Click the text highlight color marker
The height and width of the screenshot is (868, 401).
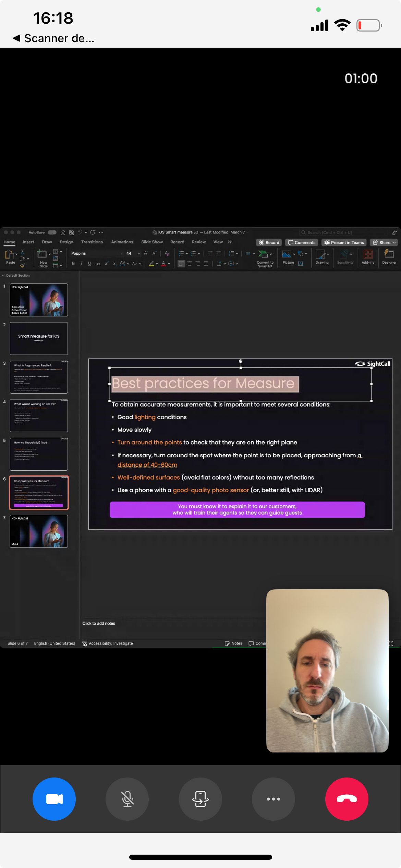(x=151, y=263)
